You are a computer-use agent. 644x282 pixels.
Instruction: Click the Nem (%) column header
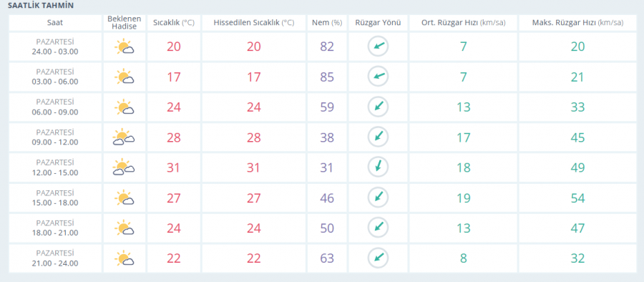(327, 23)
